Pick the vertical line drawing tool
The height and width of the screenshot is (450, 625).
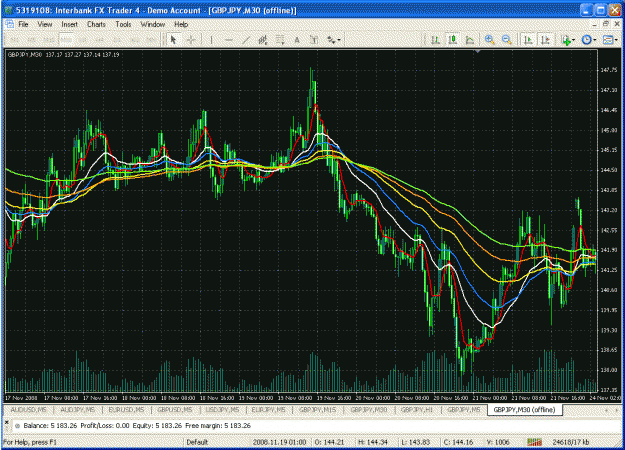point(211,39)
